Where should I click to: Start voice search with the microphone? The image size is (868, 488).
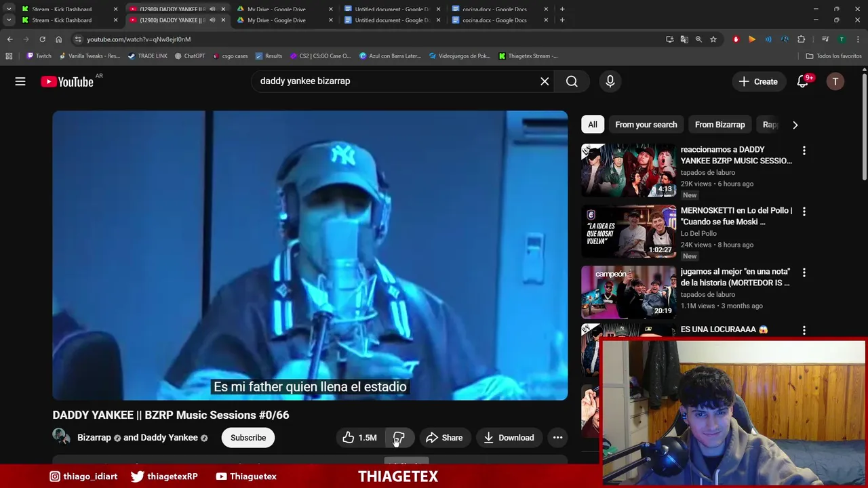pos(610,81)
